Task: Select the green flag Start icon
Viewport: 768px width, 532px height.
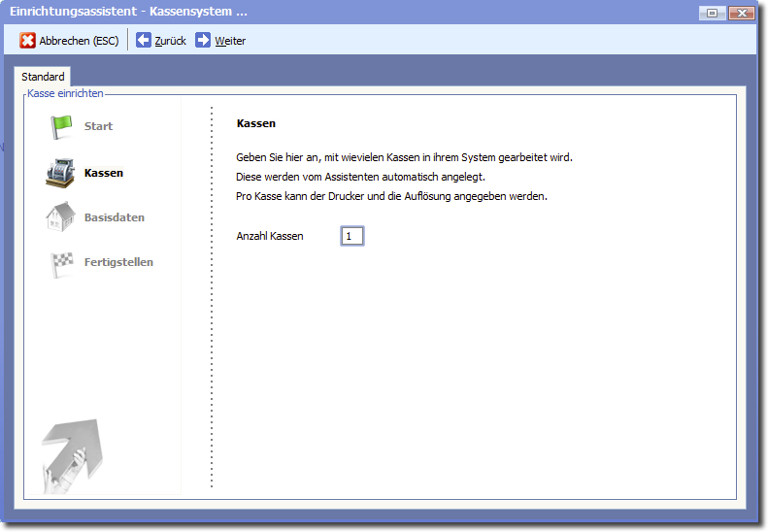Action: 62,126
